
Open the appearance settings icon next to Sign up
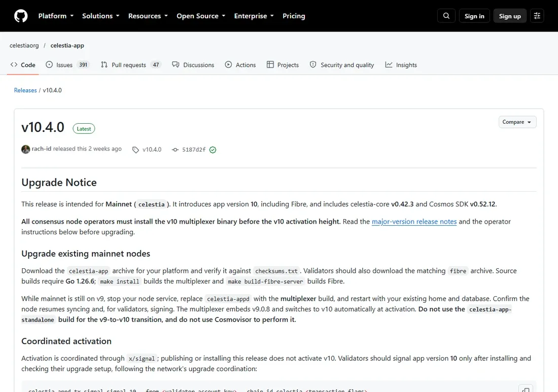pyautogui.click(x=537, y=16)
